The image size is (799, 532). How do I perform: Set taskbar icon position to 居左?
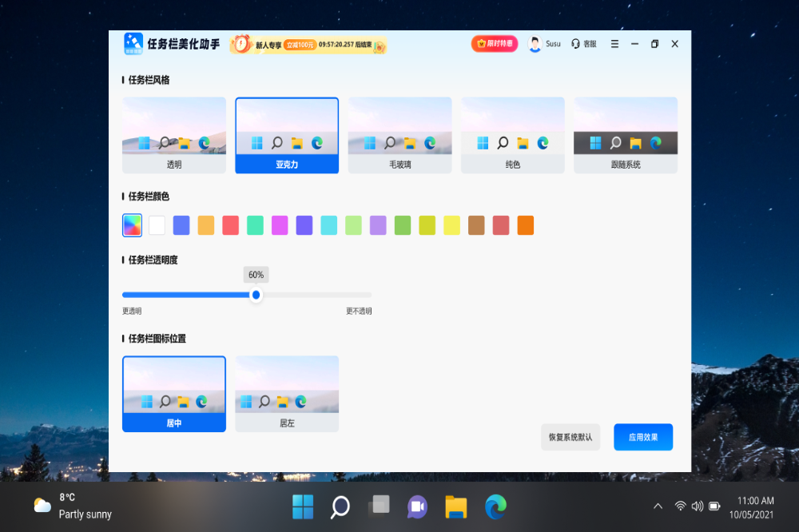click(x=287, y=394)
